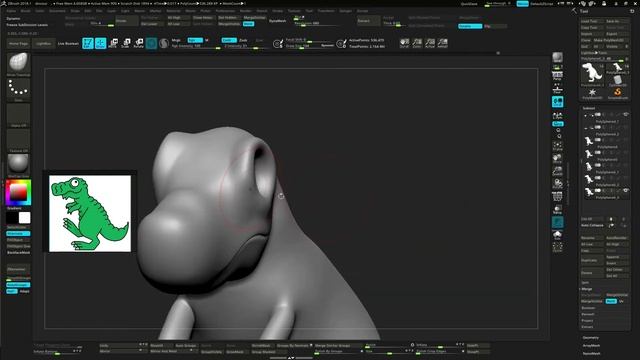This screenshot has width=640, height=360.
Task: Toggle the Transp transparency icon
Action: pos(557,210)
